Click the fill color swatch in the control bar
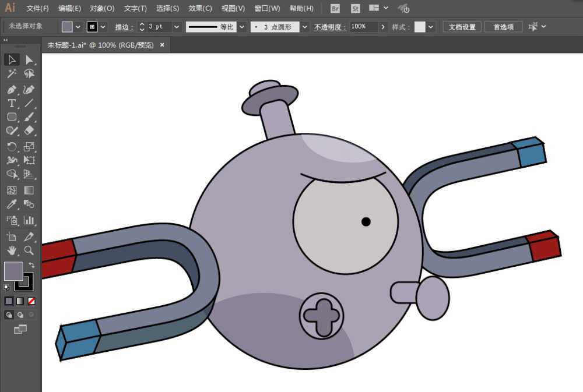Viewport: 583px width, 392px height. click(x=66, y=26)
